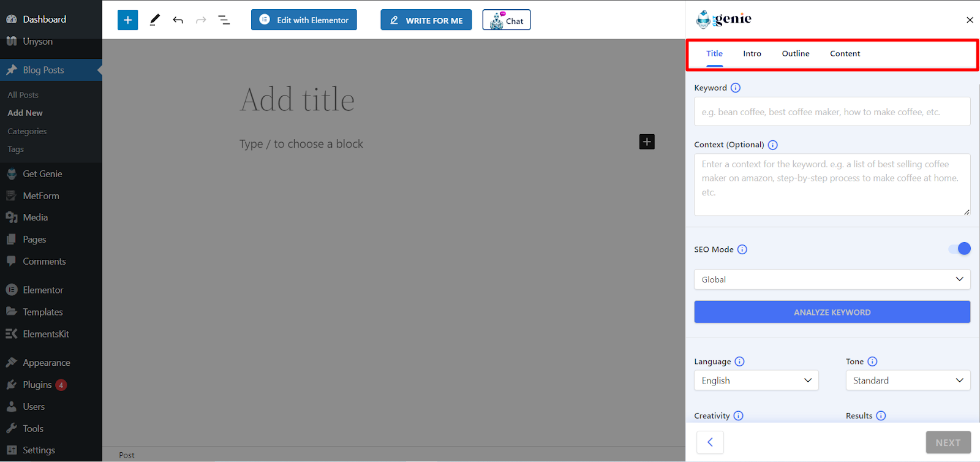Viewport: 980px width, 462px height.
Task: Click the Keyword info icon
Action: coord(736,88)
